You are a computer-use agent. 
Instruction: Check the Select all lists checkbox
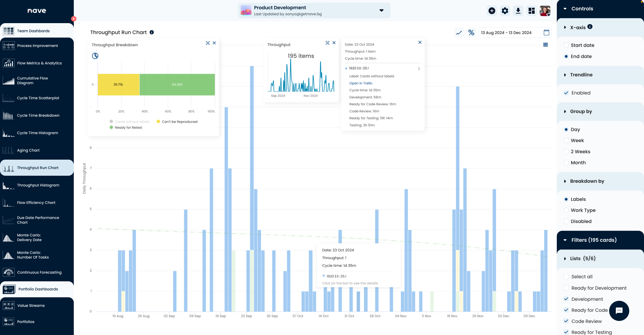coord(566,277)
